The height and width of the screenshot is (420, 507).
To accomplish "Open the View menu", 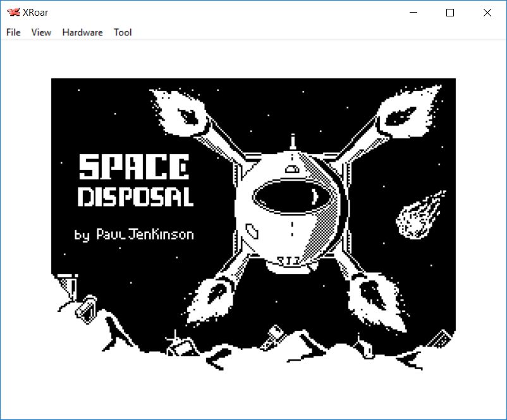I will [x=41, y=32].
